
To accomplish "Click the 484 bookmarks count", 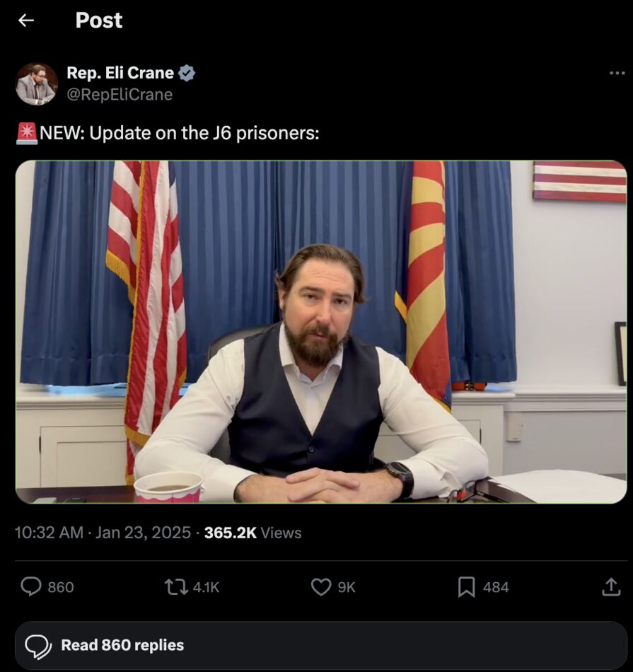I will click(496, 587).
